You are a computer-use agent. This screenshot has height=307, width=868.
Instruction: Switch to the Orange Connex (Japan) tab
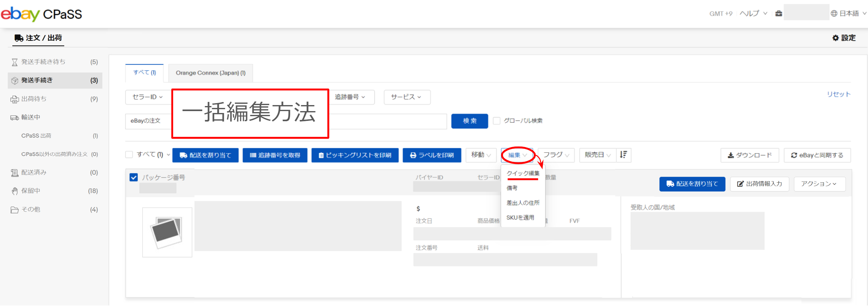pos(211,73)
